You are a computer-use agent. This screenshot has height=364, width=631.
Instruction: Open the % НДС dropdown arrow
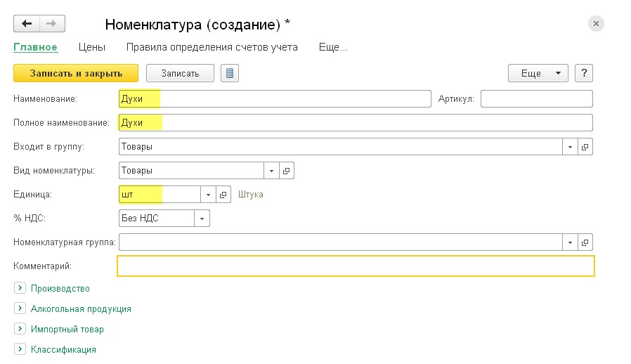pyautogui.click(x=202, y=219)
